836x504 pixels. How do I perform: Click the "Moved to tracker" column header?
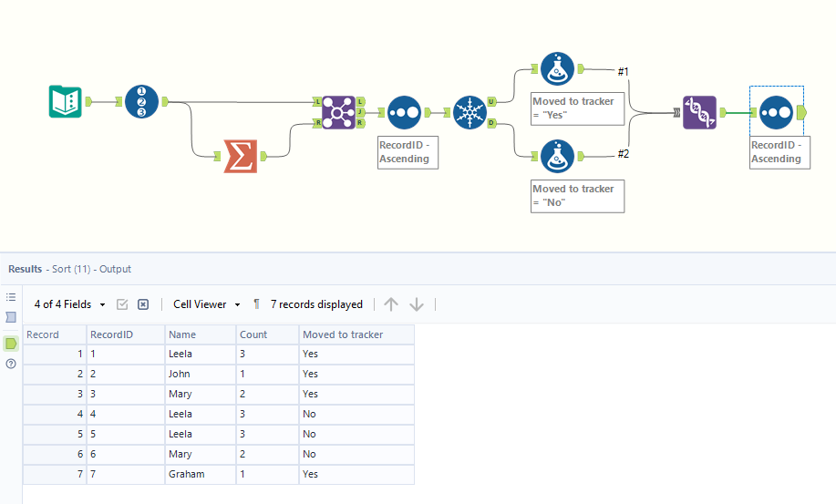click(x=343, y=334)
